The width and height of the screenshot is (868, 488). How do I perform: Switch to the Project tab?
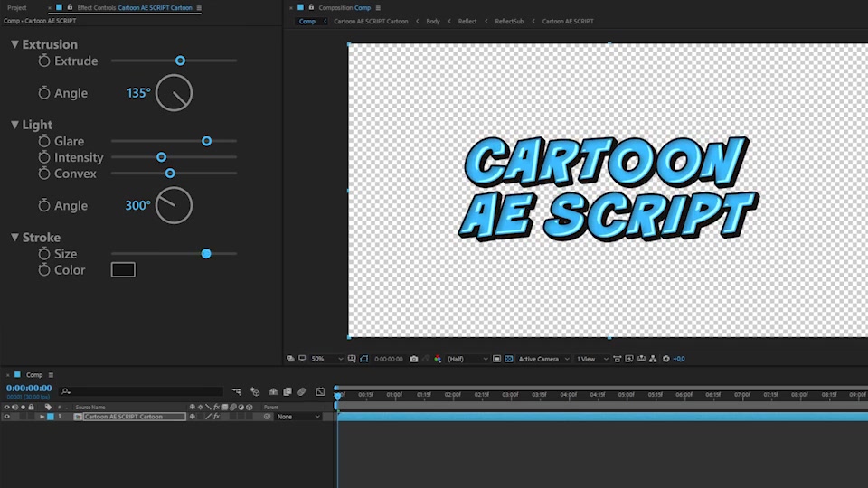pos(16,8)
